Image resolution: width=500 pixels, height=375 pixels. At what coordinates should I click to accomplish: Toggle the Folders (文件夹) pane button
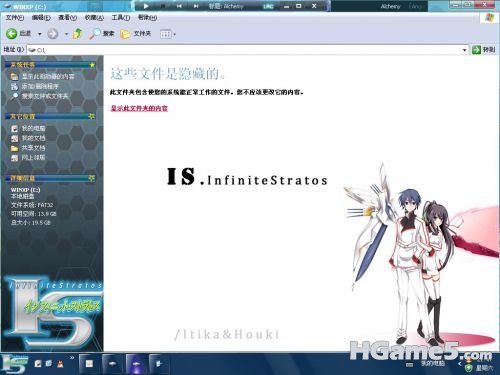coord(136,34)
